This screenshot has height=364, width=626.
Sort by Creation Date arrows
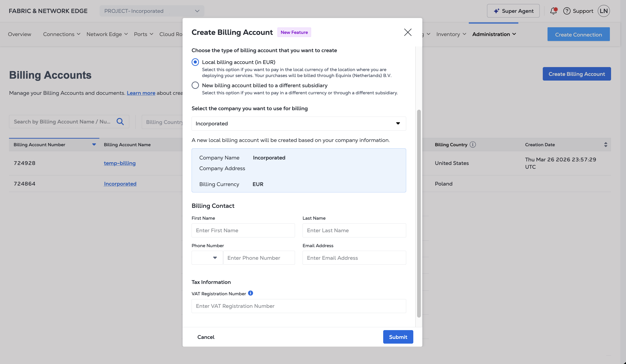606,145
